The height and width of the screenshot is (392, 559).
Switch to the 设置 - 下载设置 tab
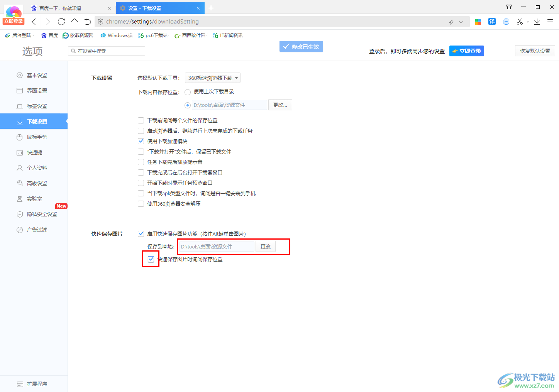[x=160, y=8]
